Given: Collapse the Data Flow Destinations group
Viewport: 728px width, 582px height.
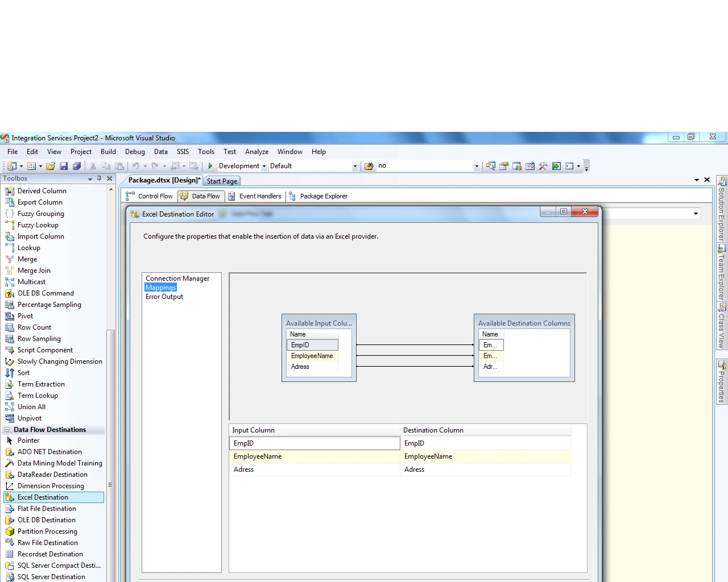Looking at the screenshot, I should tap(7, 430).
